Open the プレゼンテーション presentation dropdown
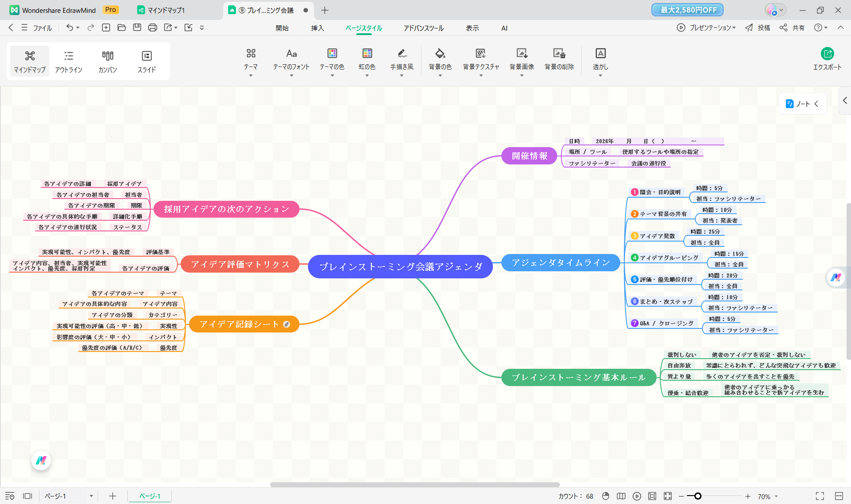Viewport: 851px width, 504px height. (x=706, y=27)
